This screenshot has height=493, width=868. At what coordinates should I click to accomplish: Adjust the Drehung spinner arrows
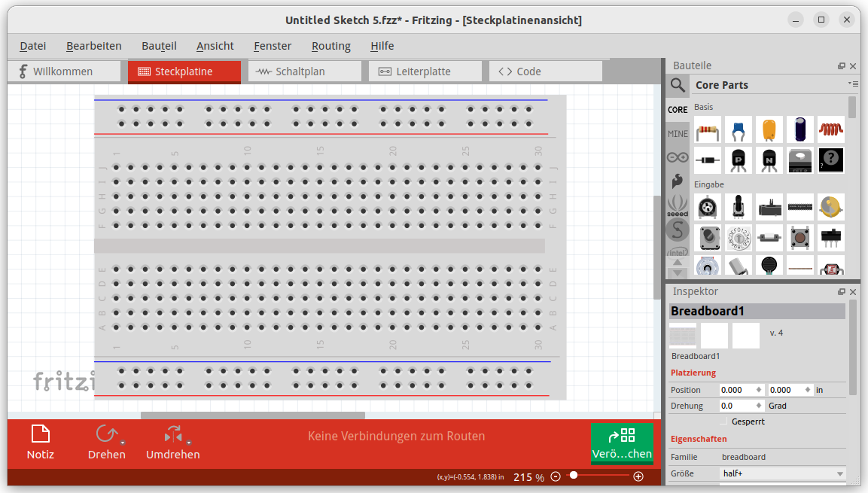click(759, 406)
